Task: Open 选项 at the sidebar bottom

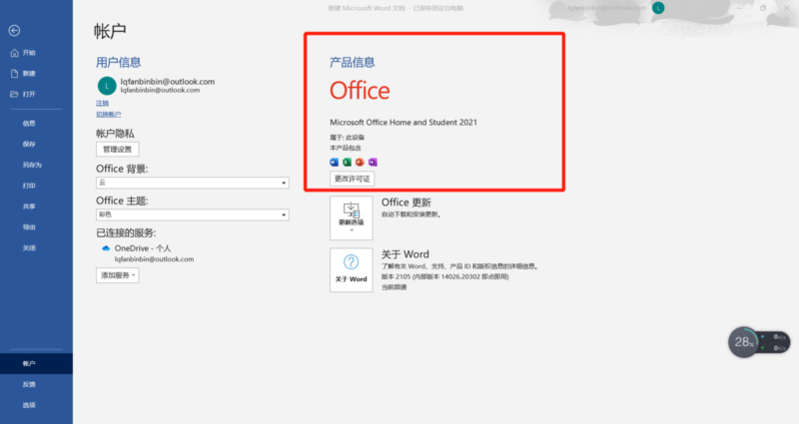Action: [29, 405]
